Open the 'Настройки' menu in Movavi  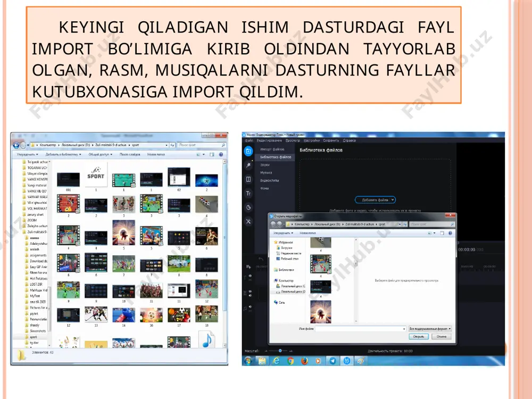311,140
